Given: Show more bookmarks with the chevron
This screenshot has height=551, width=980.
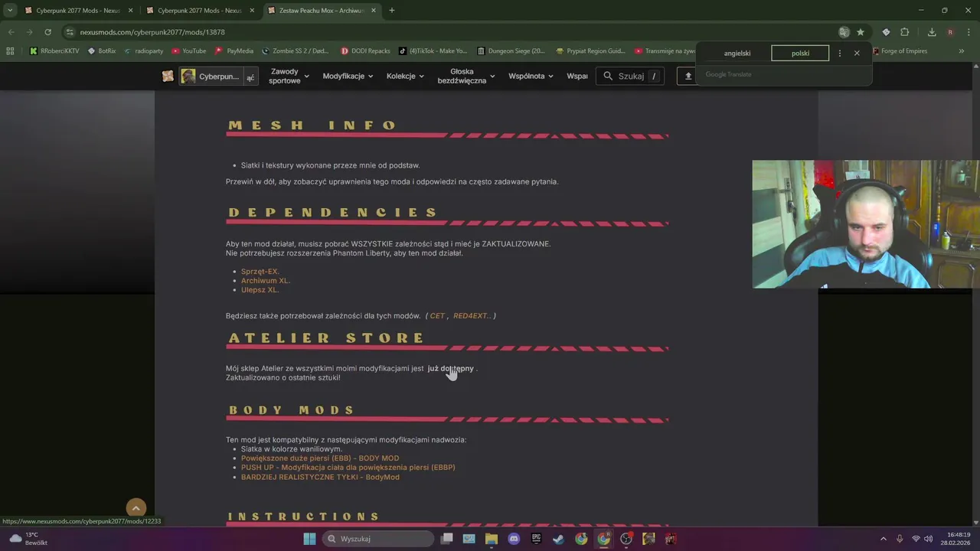Looking at the screenshot, I should pyautogui.click(x=962, y=51).
